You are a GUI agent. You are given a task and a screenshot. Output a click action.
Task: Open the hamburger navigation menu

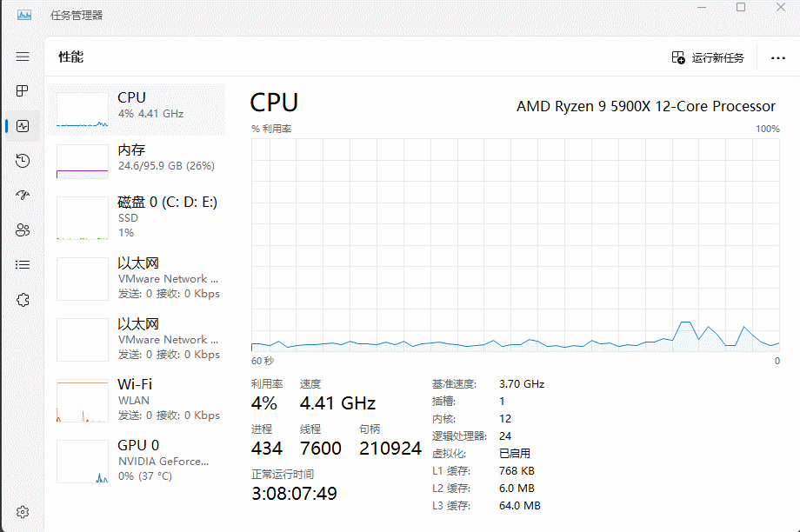click(23, 57)
